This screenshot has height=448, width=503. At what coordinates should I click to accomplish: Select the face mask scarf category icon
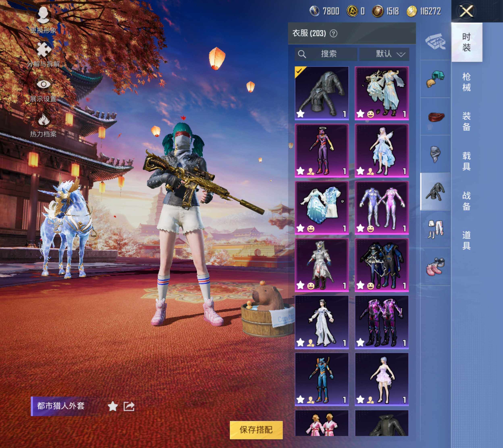[x=435, y=154]
